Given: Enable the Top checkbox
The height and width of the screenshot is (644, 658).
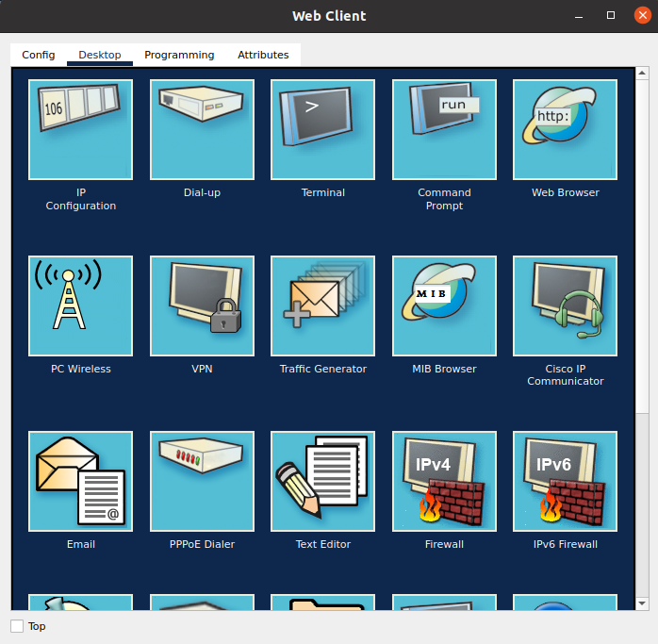Looking at the screenshot, I should pos(17,626).
